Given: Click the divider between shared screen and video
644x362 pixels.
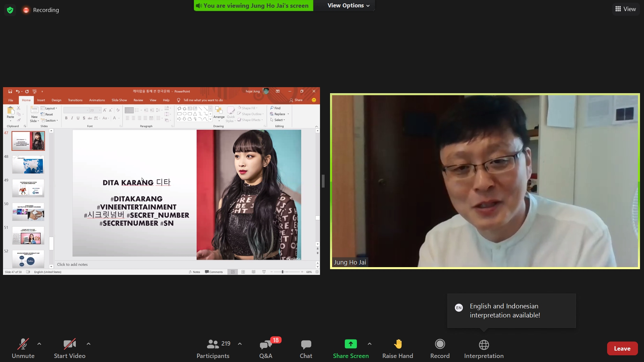Looking at the screenshot, I should pyautogui.click(x=323, y=181).
